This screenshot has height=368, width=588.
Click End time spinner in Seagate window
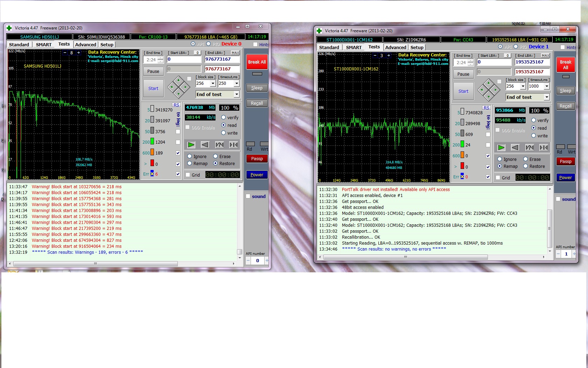[x=471, y=63]
